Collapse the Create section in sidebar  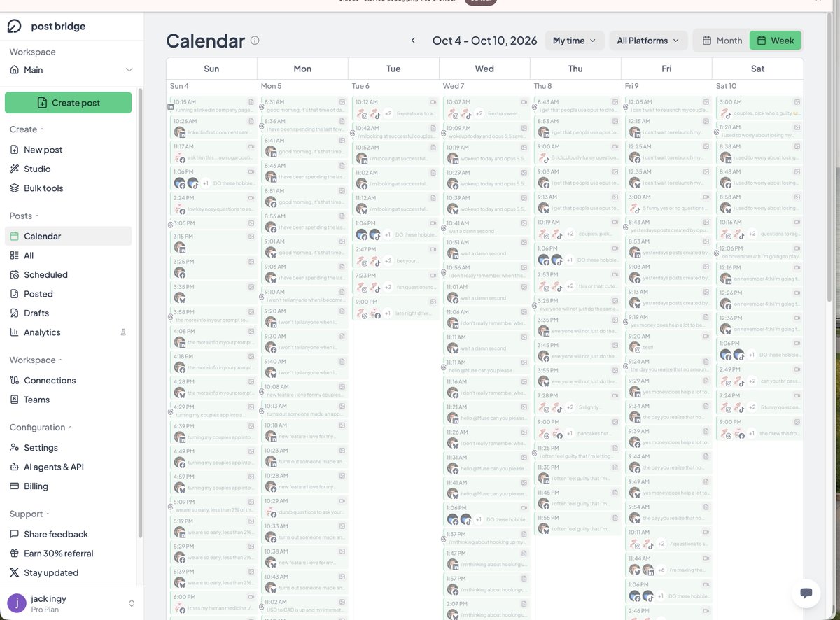pyautogui.click(x=27, y=129)
